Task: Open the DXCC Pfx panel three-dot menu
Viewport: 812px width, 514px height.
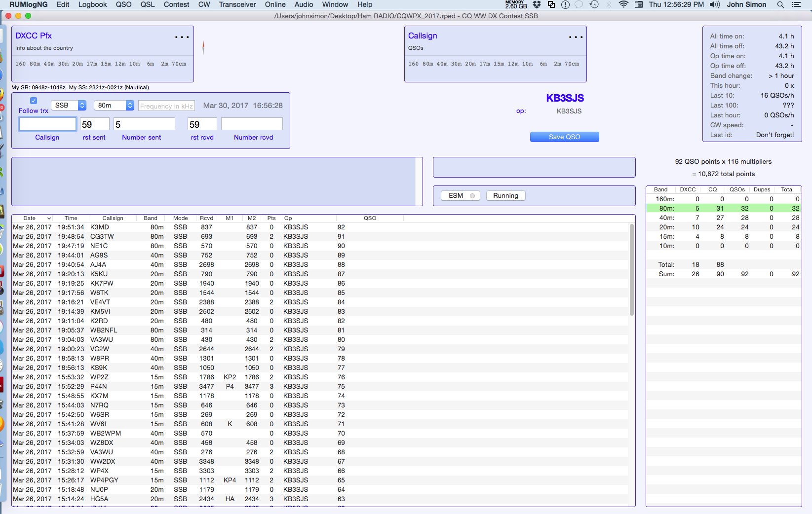Action: 182,37
